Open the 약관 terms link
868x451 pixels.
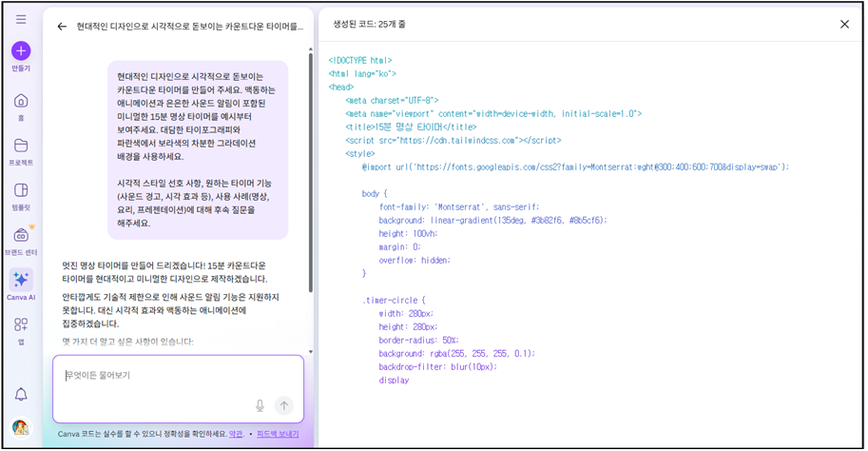point(236,434)
